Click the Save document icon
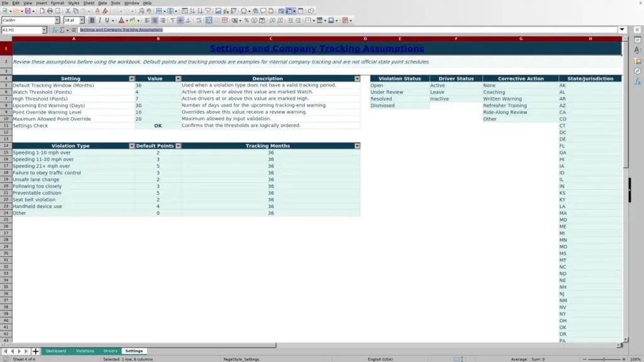644x362 pixels. point(28,11)
